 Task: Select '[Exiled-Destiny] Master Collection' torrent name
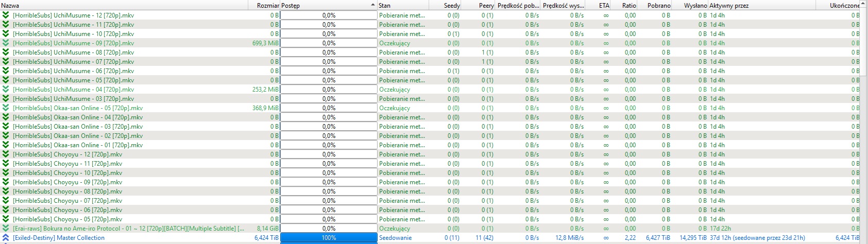[x=59, y=238]
